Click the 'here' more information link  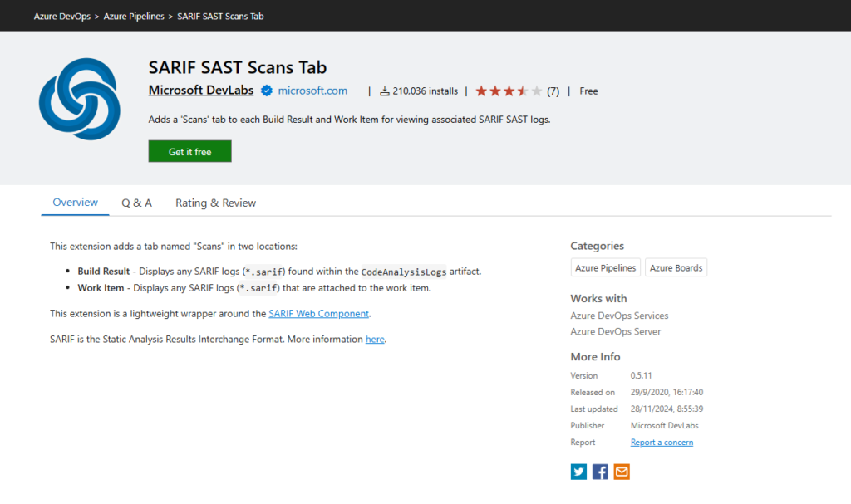pyautogui.click(x=375, y=340)
